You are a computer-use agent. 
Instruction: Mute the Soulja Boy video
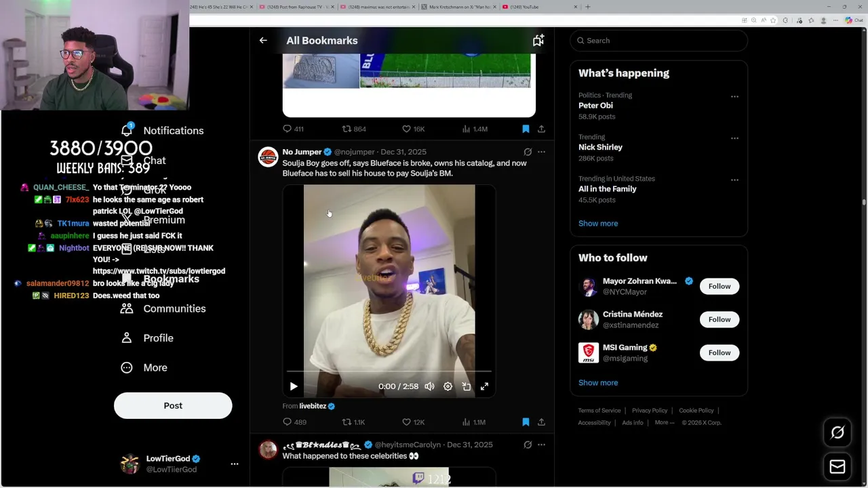pyautogui.click(x=429, y=386)
